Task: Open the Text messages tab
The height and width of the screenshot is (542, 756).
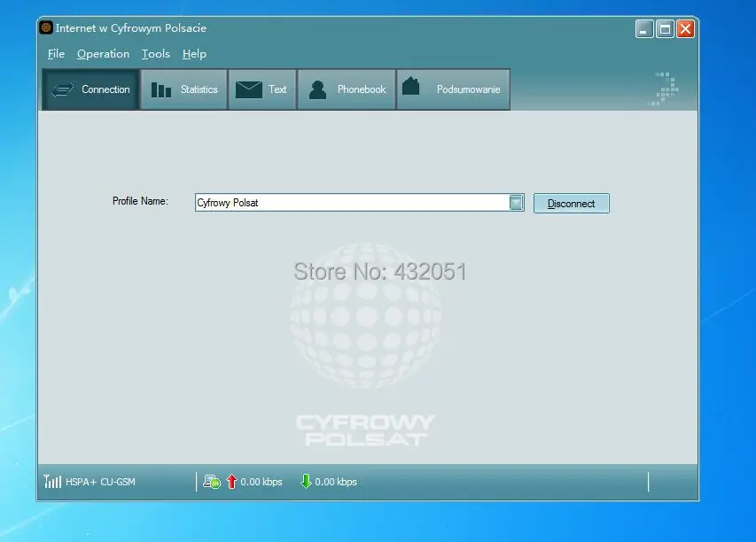Action: pyautogui.click(x=262, y=89)
